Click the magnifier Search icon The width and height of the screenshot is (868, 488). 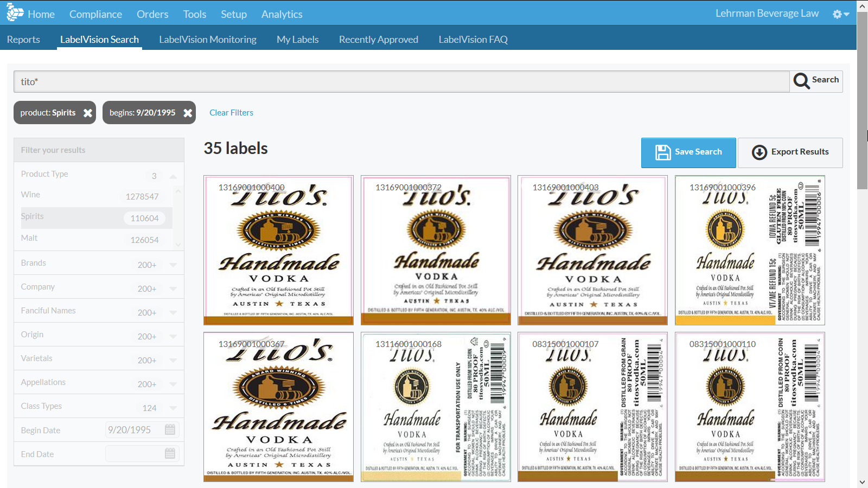coord(801,81)
